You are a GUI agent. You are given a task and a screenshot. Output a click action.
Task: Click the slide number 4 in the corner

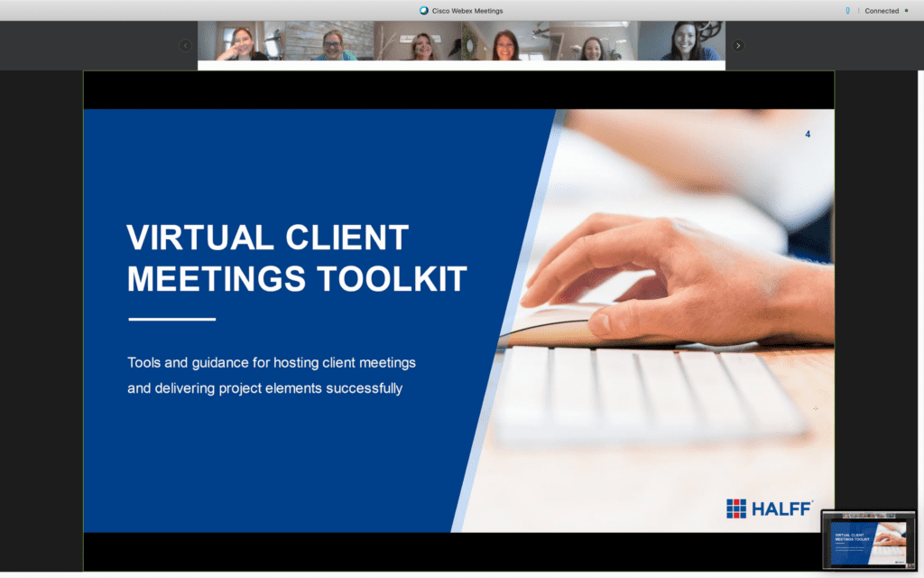point(808,135)
